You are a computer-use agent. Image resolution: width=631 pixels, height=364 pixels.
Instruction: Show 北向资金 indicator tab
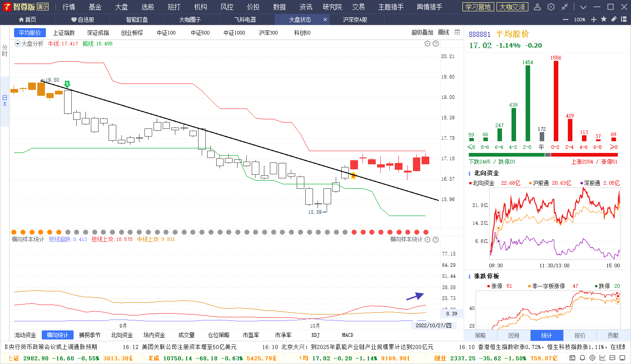[x=122, y=335]
